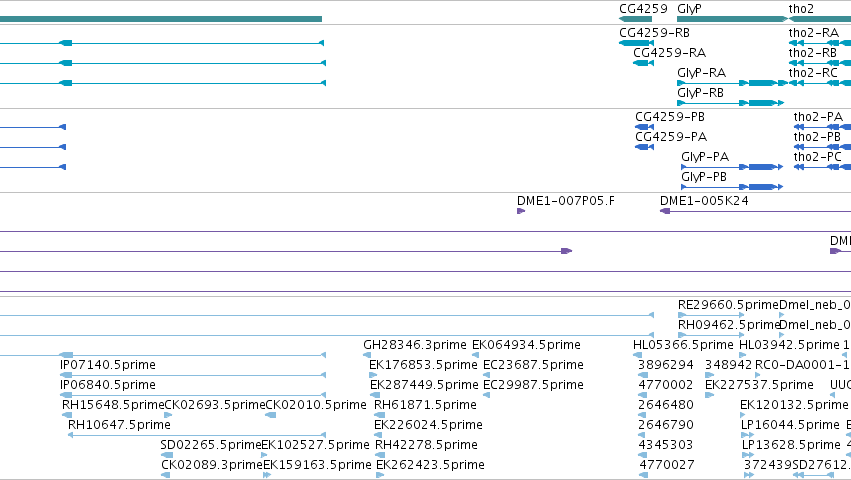
Task: Select the DME1-005K24 feature
Action: [704, 201]
